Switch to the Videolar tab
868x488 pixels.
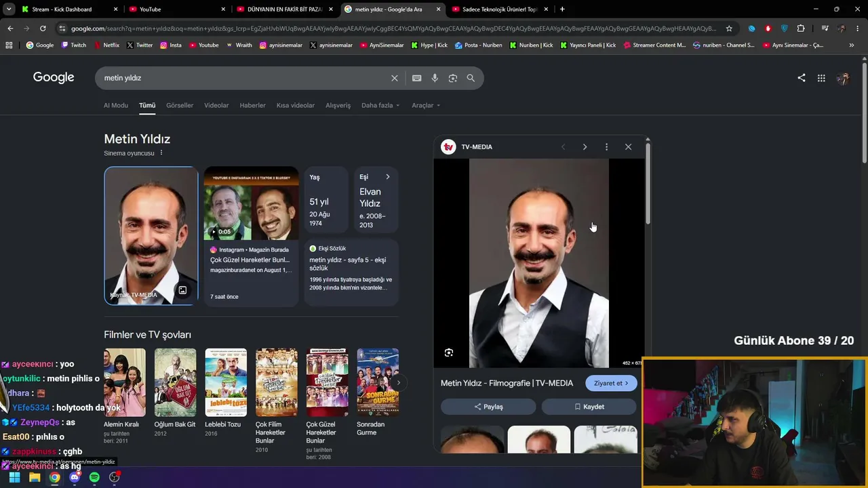coord(216,105)
